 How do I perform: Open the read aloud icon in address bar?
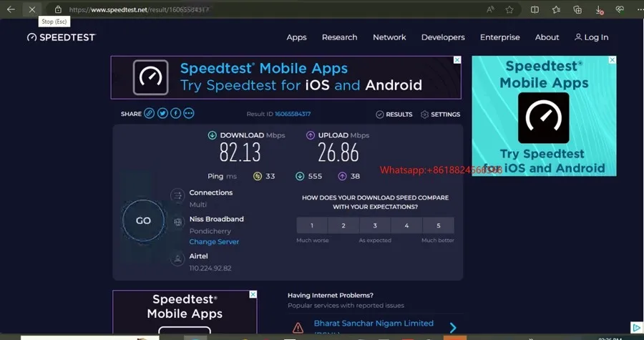click(490, 9)
